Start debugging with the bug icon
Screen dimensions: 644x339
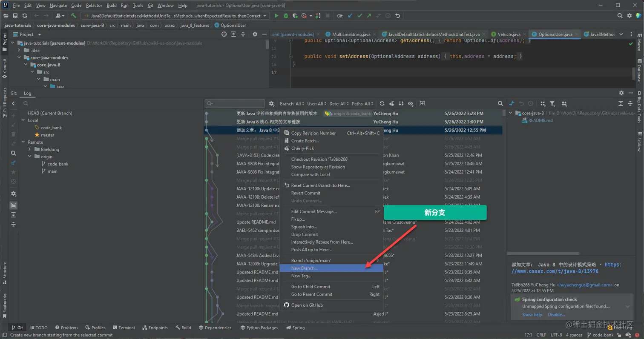286,16
